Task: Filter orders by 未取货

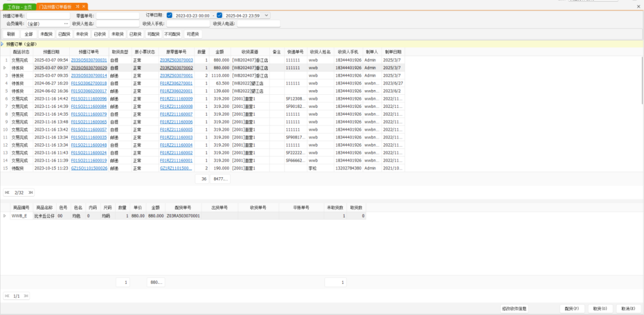Action: [x=118, y=34]
